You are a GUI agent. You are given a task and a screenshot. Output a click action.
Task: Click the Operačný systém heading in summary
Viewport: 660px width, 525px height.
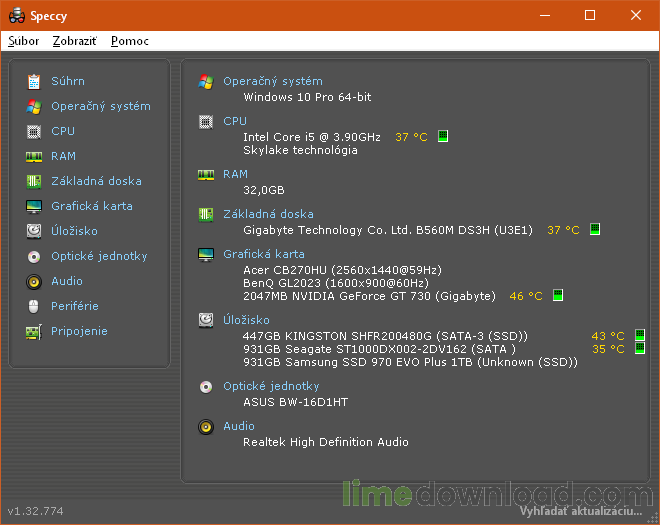pyautogui.click(x=272, y=81)
